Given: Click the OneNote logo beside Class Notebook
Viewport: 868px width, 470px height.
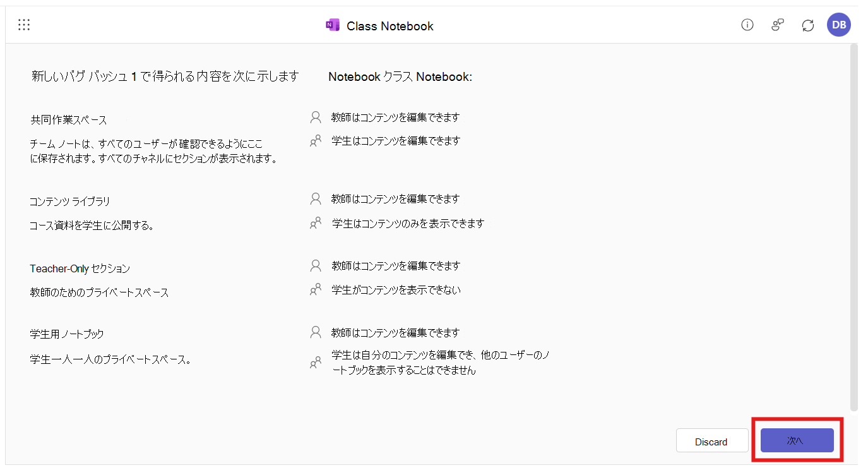Looking at the screenshot, I should [332, 25].
